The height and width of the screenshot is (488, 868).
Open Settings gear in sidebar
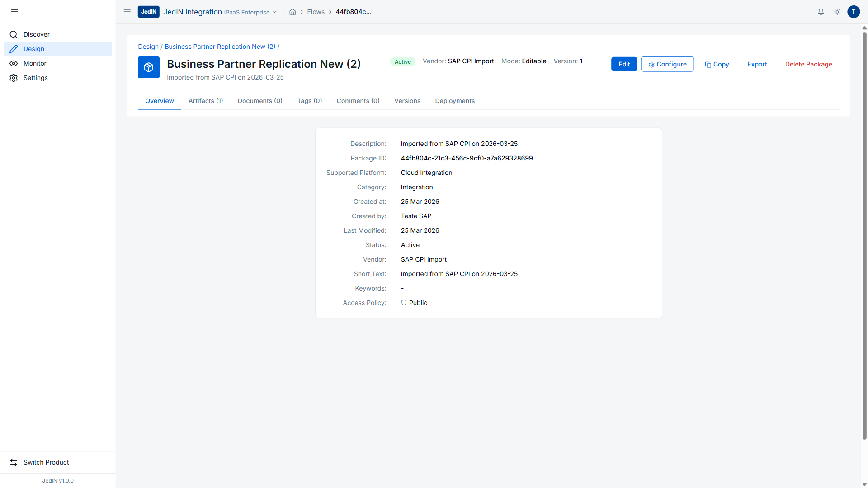14,78
